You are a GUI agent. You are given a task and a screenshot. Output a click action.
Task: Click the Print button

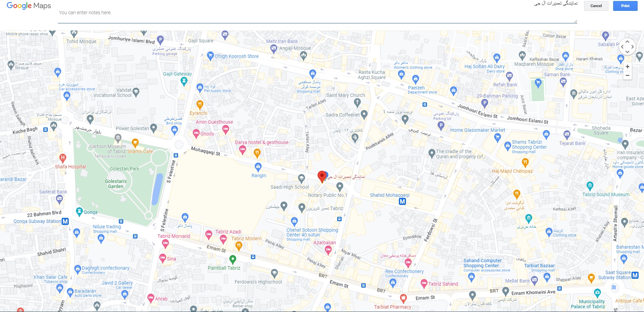pos(625,6)
